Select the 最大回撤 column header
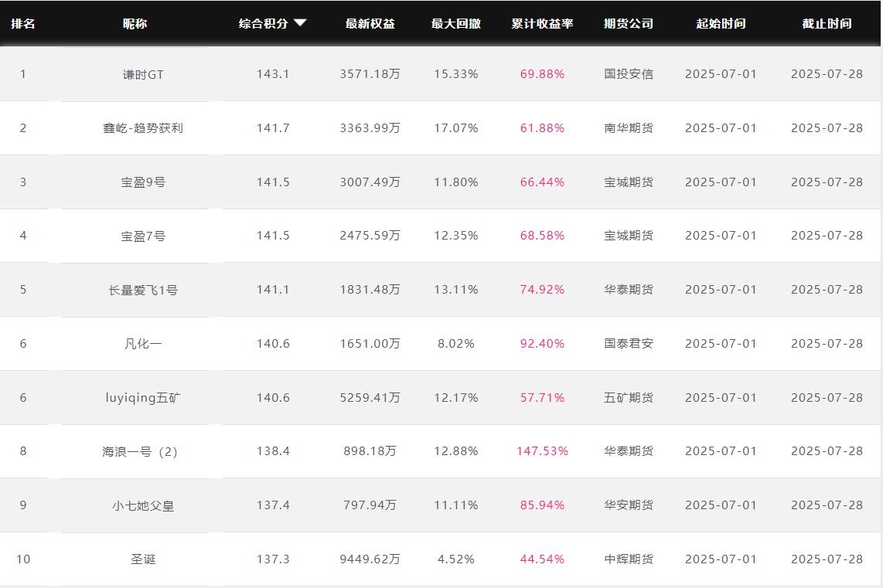This screenshot has height=588, width=883. pos(455,24)
